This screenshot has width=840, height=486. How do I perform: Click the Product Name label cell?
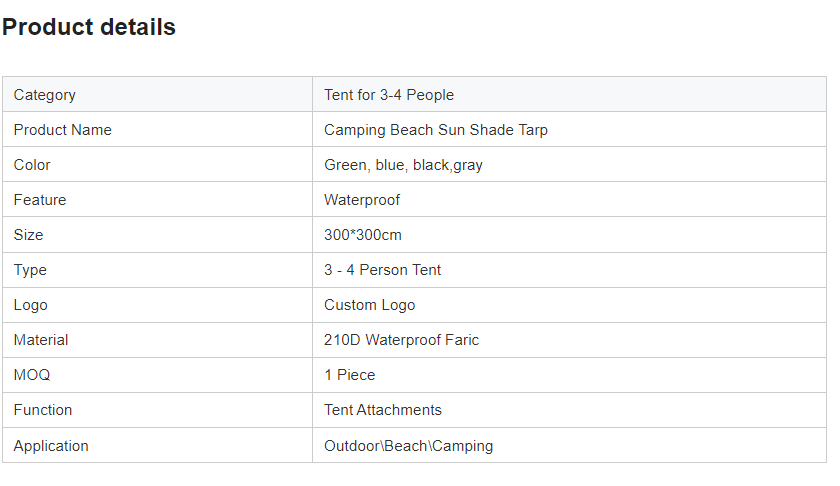pos(63,130)
